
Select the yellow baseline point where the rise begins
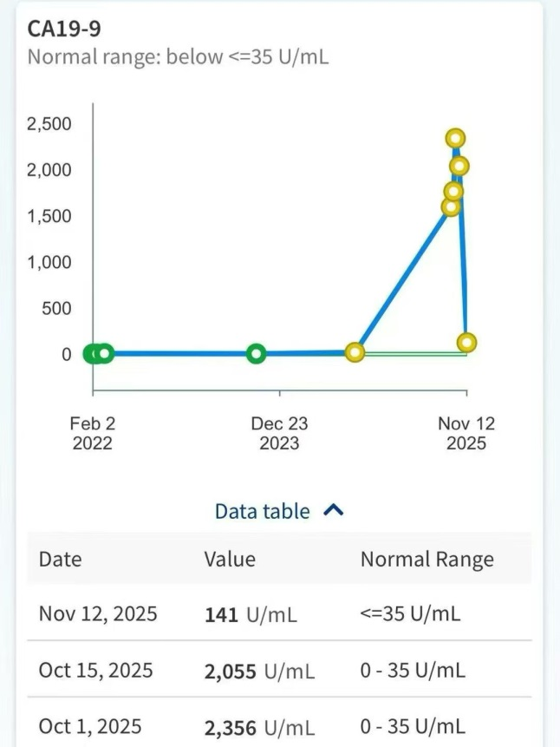point(355,352)
